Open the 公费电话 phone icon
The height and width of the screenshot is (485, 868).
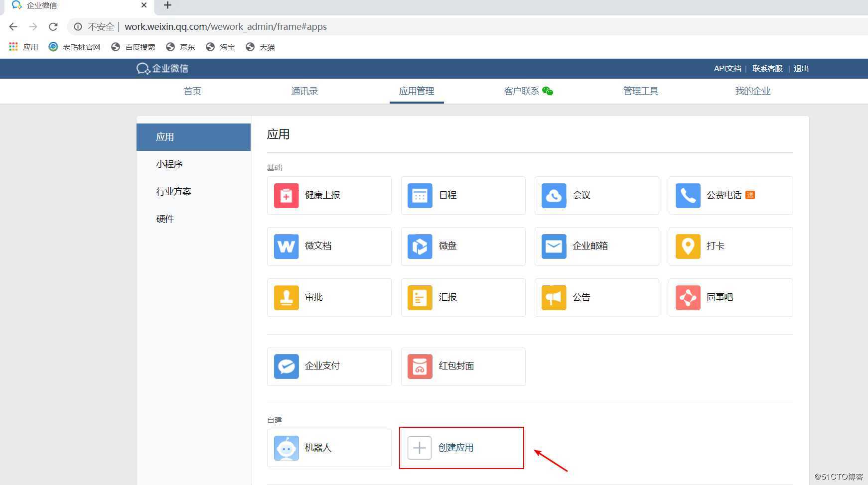tap(688, 195)
